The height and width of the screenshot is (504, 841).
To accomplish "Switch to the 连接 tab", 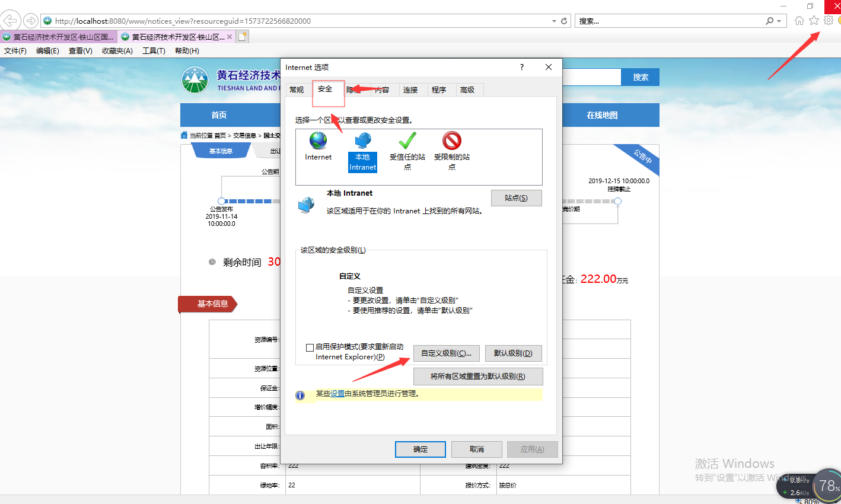I will [410, 90].
